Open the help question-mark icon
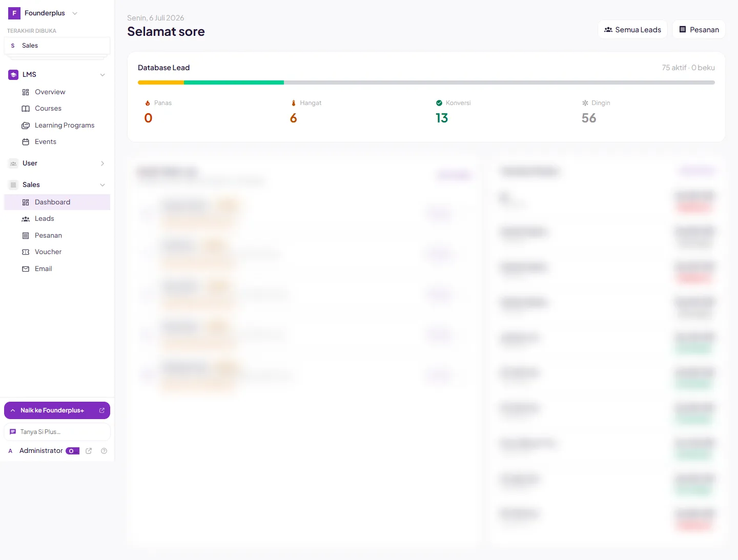738x560 pixels. [104, 451]
